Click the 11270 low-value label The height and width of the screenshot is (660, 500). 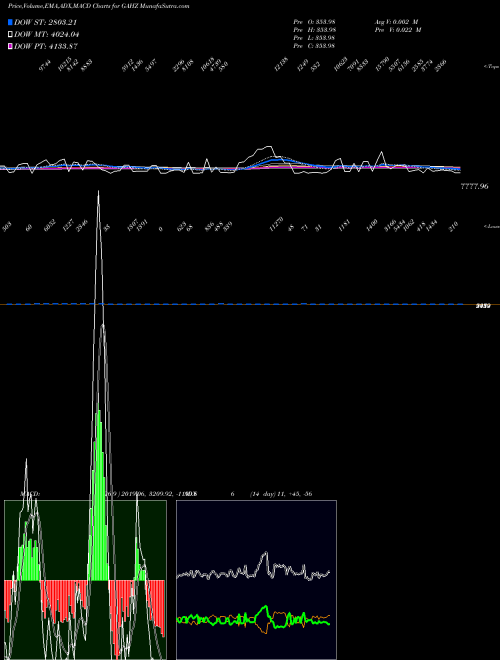pos(277,225)
